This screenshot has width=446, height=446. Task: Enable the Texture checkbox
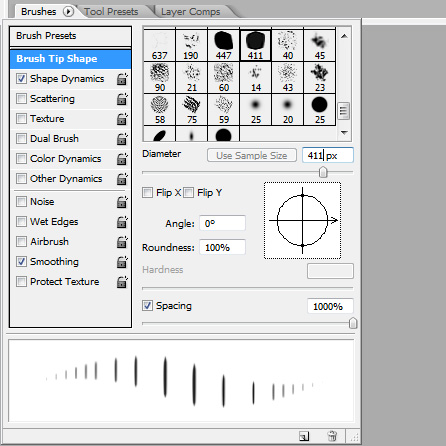click(x=21, y=119)
